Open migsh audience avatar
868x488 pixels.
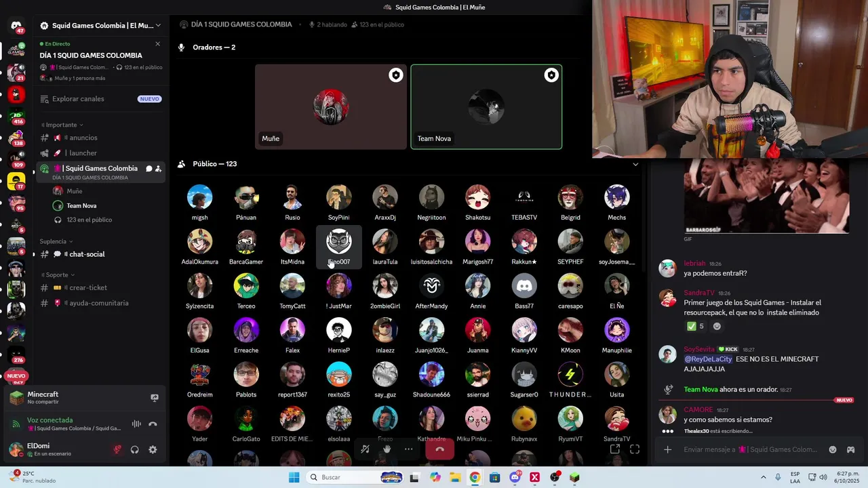pos(199,197)
